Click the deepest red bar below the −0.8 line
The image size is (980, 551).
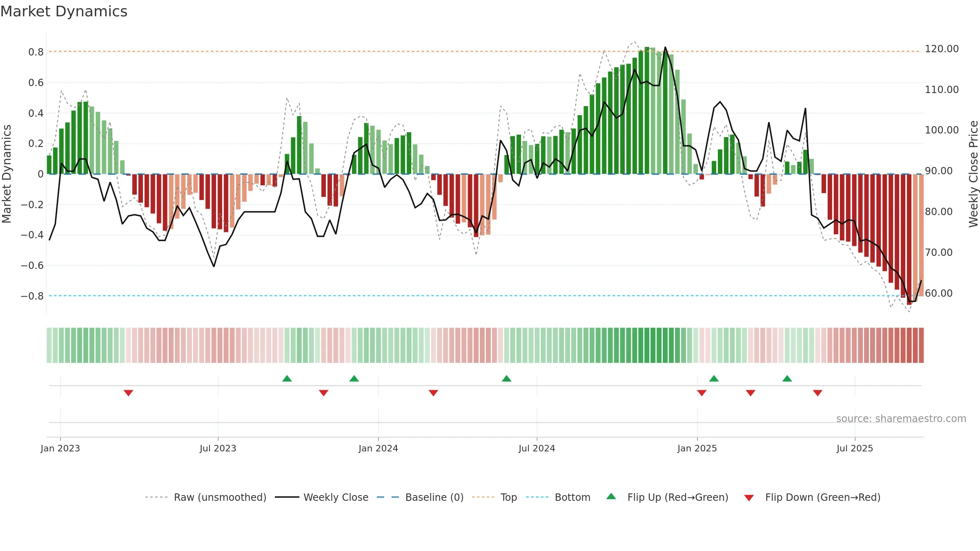909,239
